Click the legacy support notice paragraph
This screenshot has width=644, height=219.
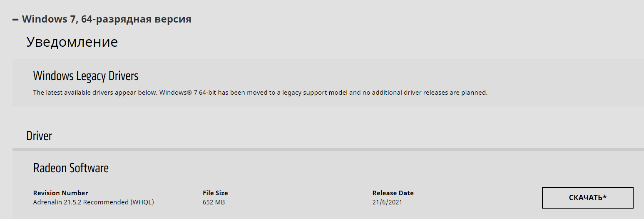[x=260, y=93]
